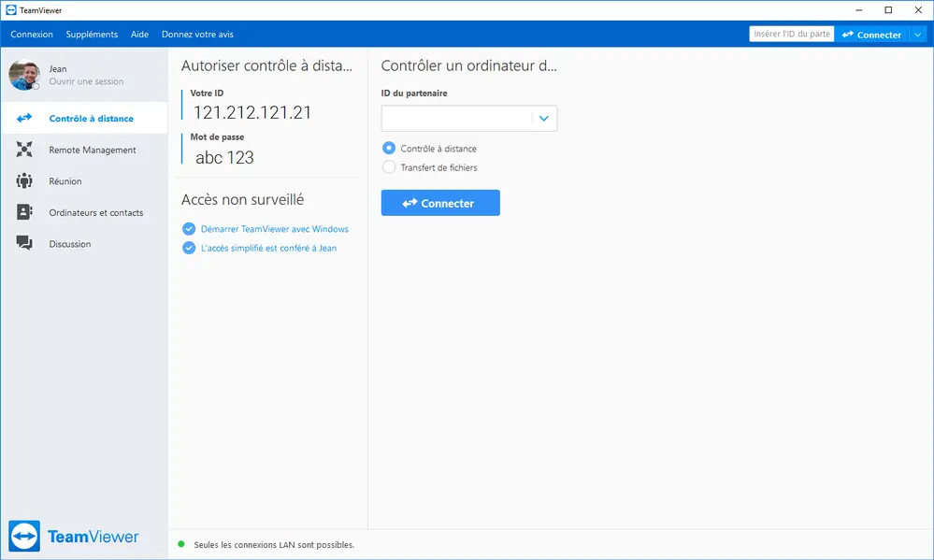Click the Seules les connexions LAN status text
The height and width of the screenshot is (560, 934).
point(274,544)
